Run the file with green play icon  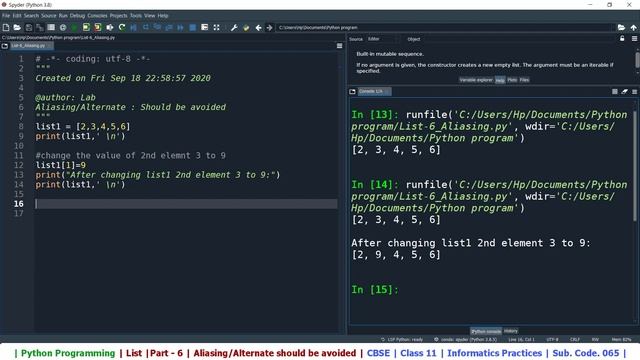[74, 27]
